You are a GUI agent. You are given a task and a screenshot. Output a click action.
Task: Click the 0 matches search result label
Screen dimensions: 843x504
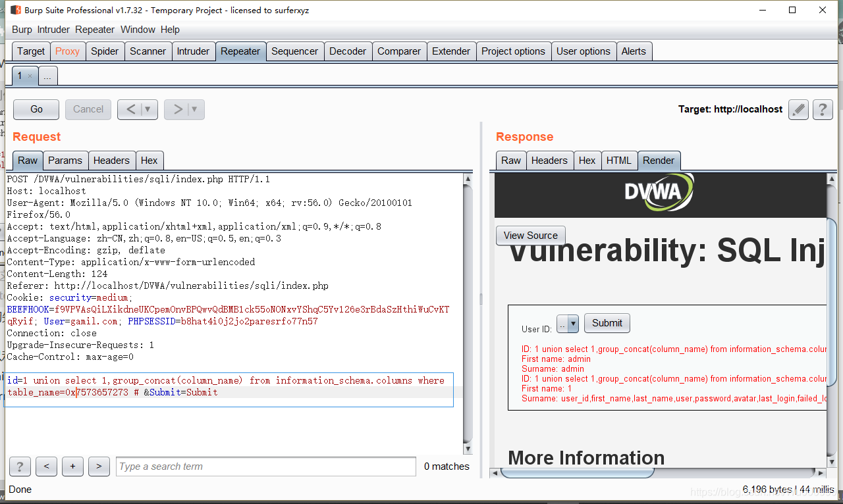tap(447, 466)
